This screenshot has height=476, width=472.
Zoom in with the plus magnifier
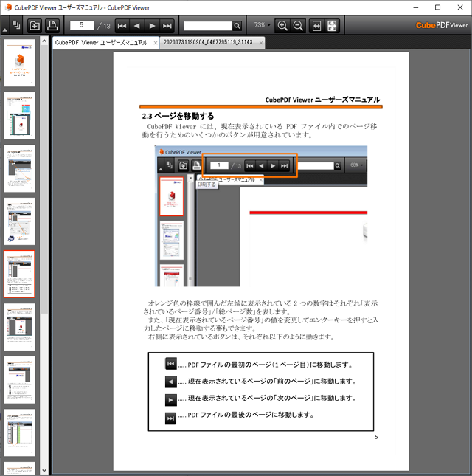[282, 25]
